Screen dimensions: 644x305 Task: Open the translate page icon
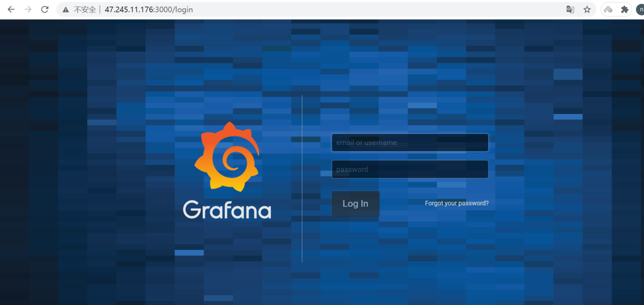[x=570, y=10]
